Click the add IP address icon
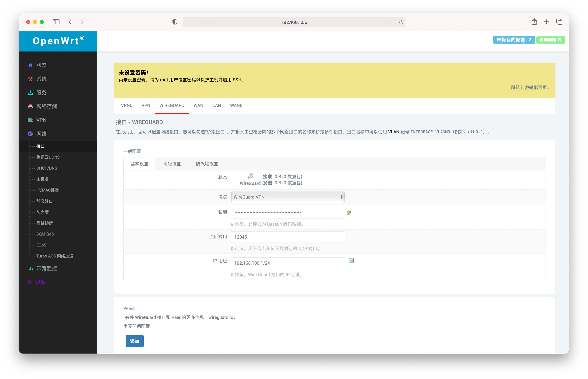The width and height of the screenshot is (588, 379). pyautogui.click(x=351, y=260)
